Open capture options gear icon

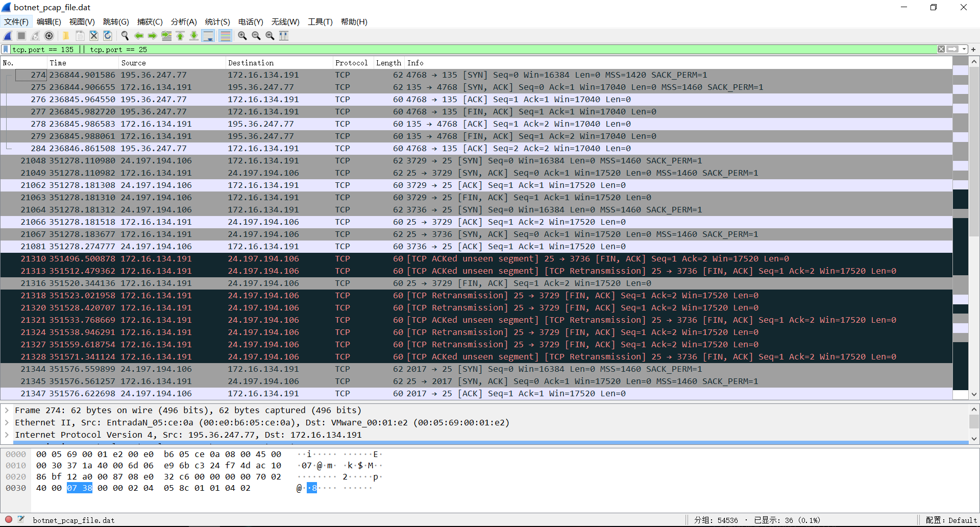tap(49, 36)
